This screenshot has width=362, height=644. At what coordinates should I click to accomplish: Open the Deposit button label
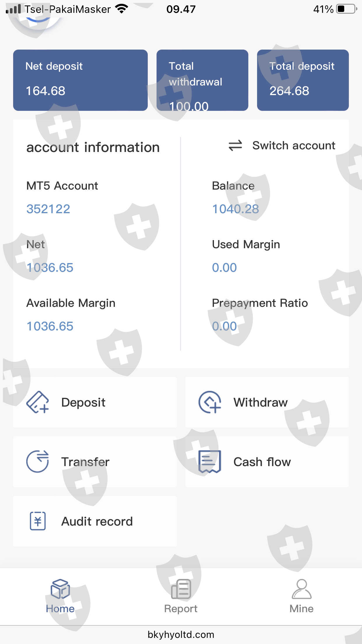click(83, 402)
